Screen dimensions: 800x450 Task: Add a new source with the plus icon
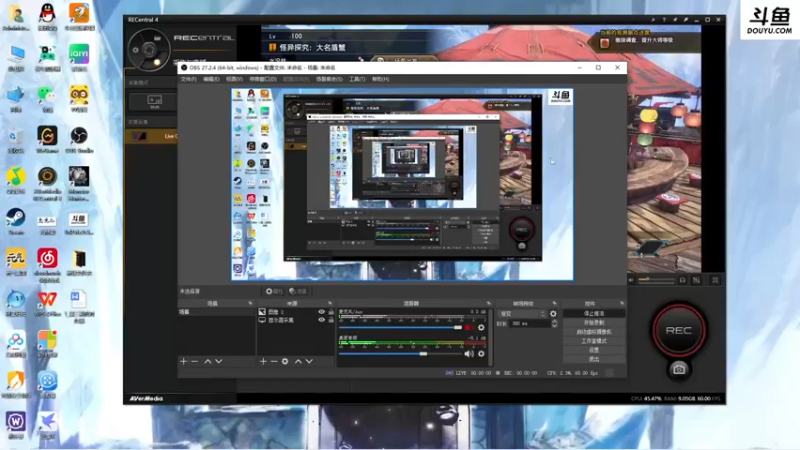coord(263,361)
